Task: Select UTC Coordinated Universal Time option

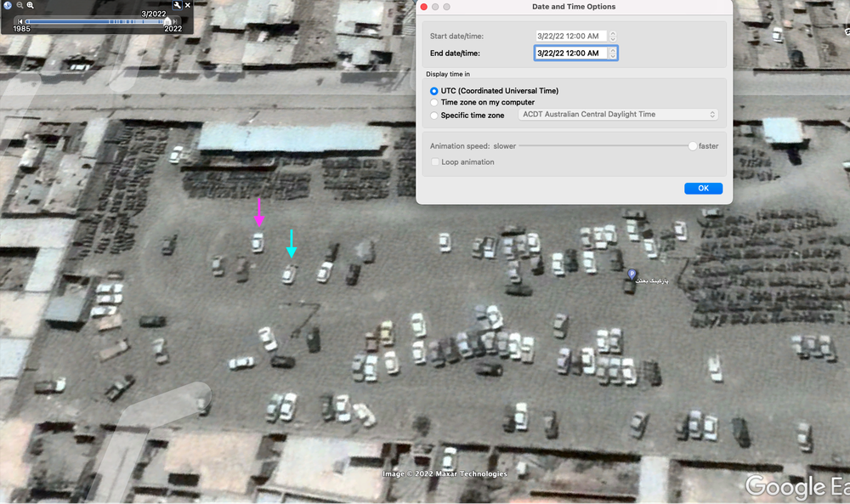Action: [433, 91]
